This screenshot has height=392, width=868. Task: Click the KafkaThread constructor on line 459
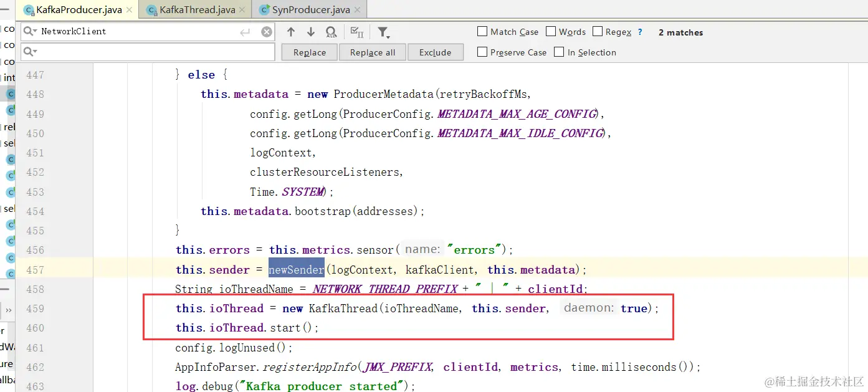coord(343,308)
